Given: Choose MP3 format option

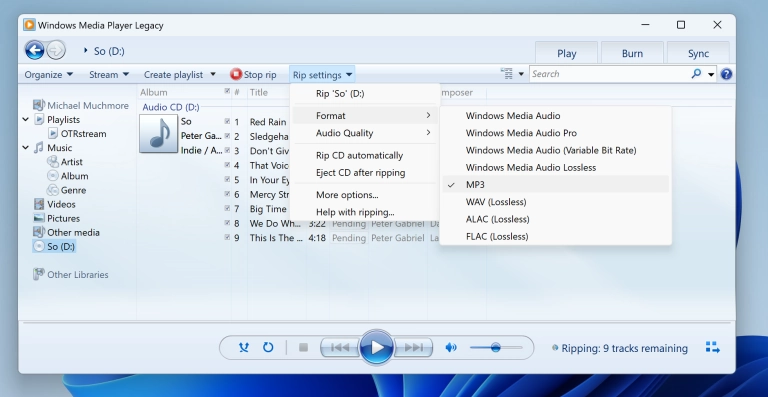Looking at the screenshot, I should (555, 185).
